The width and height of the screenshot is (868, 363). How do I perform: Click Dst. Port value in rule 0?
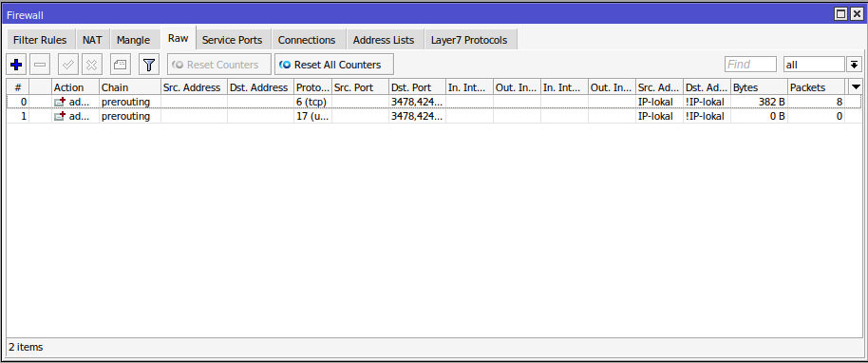coord(418,102)
